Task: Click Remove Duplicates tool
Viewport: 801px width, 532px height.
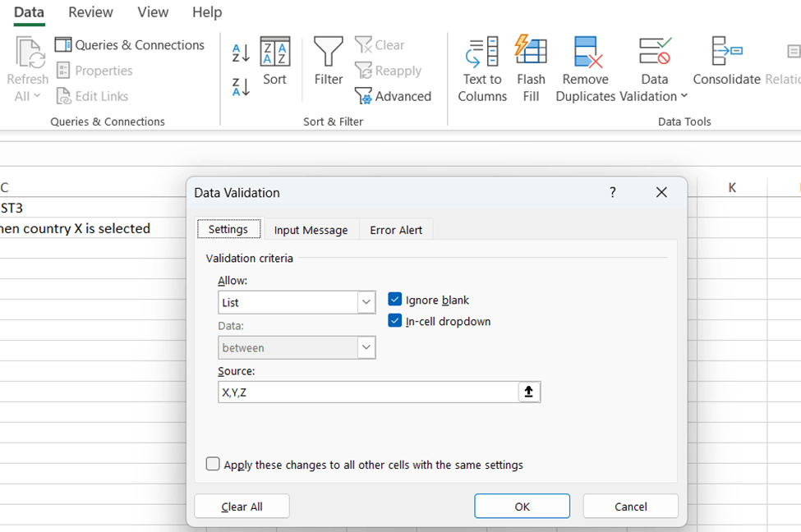Action: coord(586,70)
